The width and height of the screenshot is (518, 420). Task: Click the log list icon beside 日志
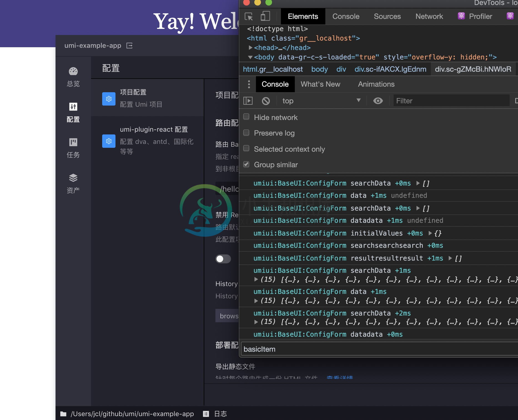[206, 414]
